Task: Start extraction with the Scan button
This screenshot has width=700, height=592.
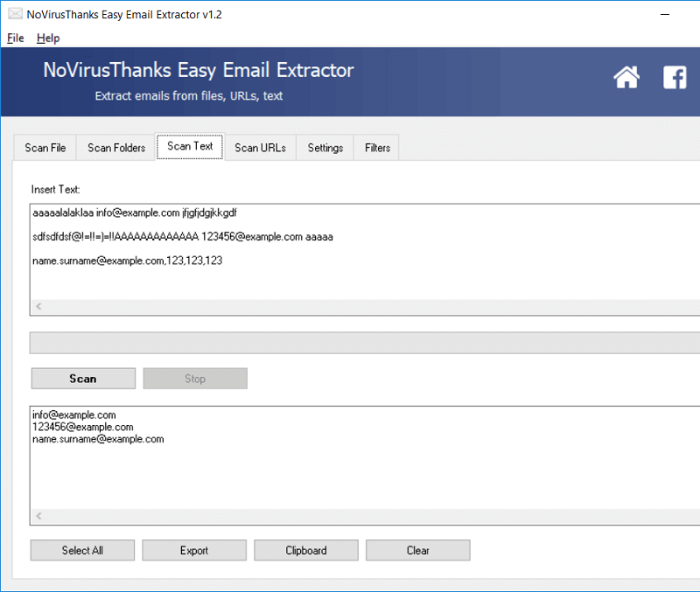Action: click(x=83, y=379)
